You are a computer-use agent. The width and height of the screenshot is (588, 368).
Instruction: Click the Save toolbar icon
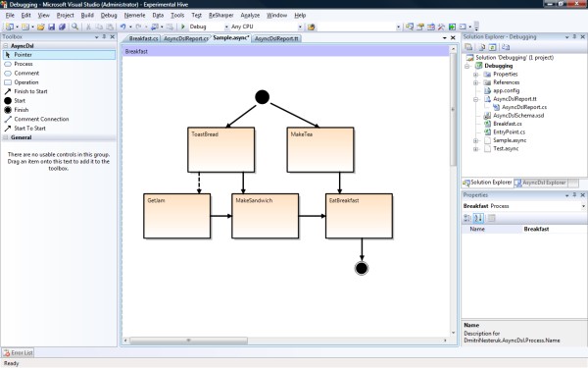pyautogui.click(x=51, y=26)
